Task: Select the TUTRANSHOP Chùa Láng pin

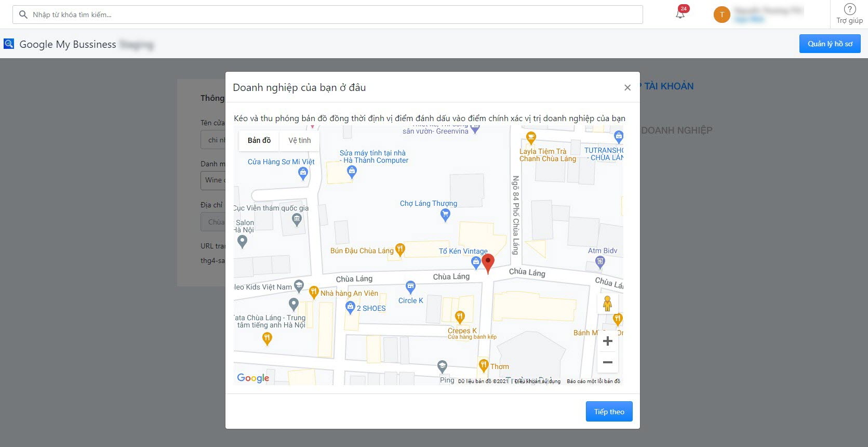Action: pos(619,137)
